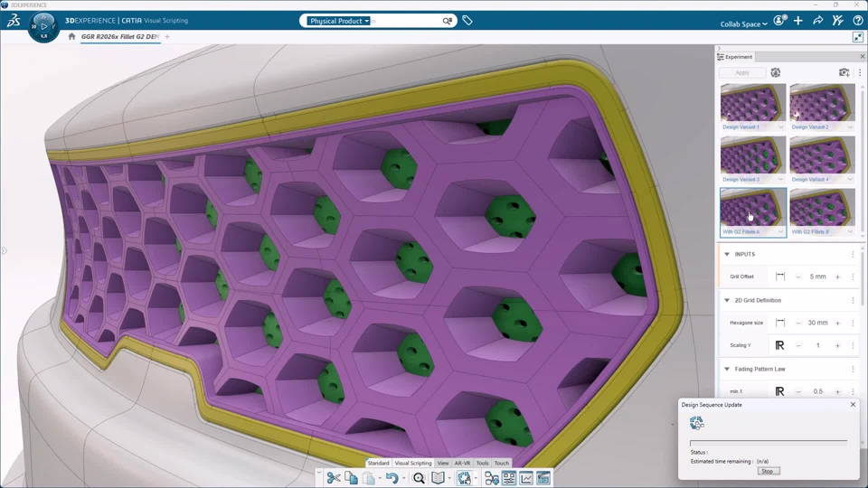Open the Undo history dropdown arrow
The width and height of the screenshot is (868, 488).
[x=403, y=479]
